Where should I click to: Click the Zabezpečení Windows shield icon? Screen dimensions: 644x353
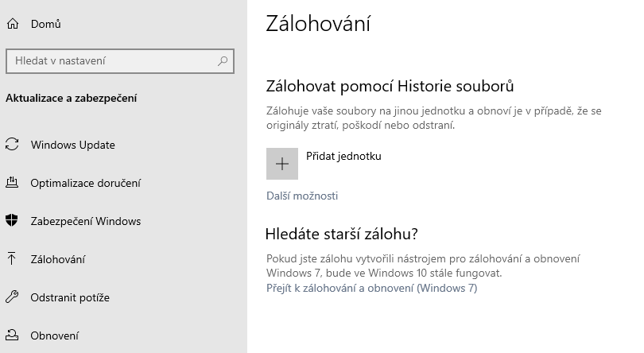coord(12,221)
